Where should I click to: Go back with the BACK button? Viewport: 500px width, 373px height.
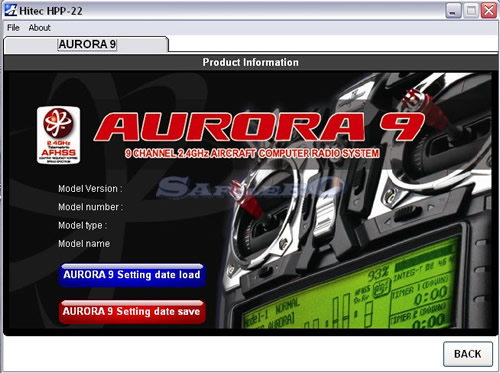click(468, 354)
